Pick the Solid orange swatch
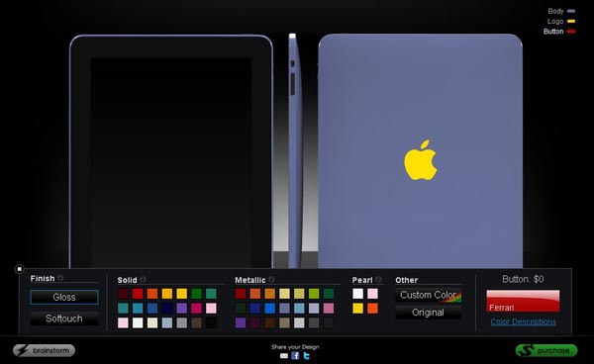Screen dimensions: 594x364 [152, 294]
